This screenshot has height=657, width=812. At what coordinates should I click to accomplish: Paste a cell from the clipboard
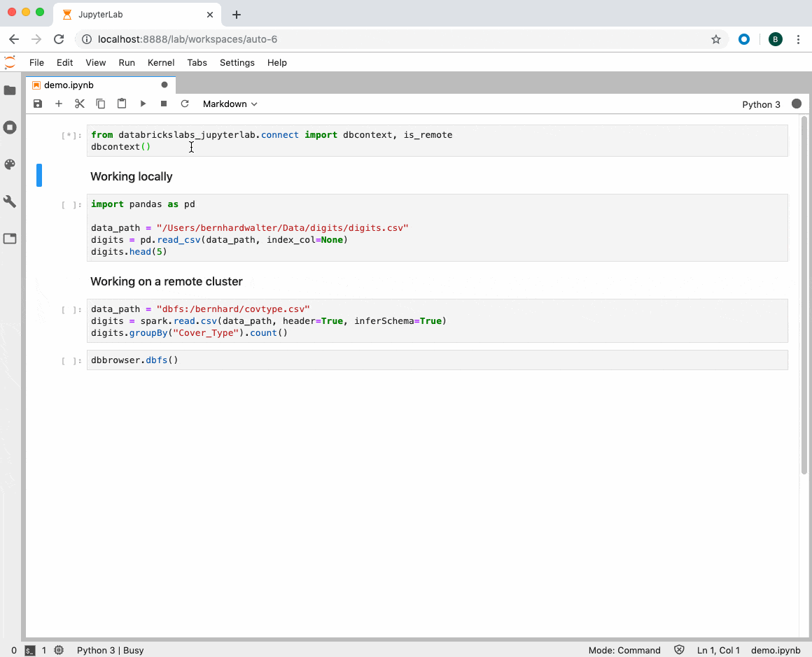pos(122,104)
